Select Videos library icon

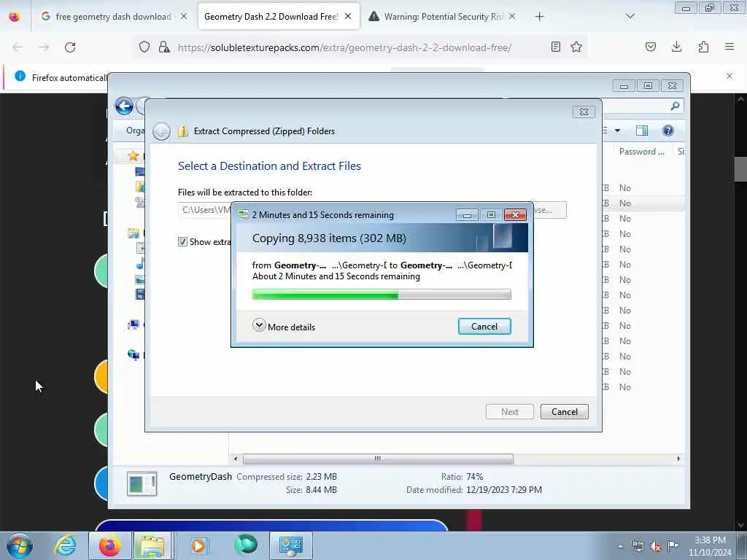pyautogui.click(x=140, y=295)
